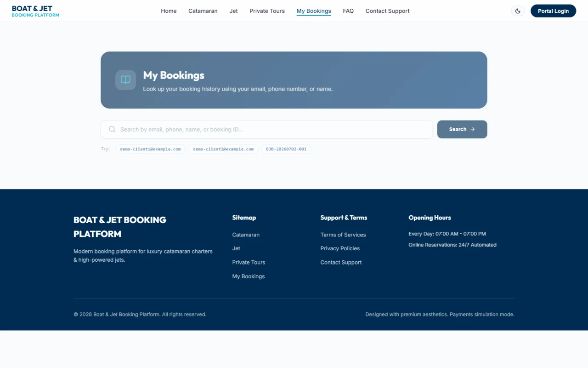The width and height of the screenshot is (588, 368).
Task: Click the copyright notice text
Action: (x=140, y=315)
